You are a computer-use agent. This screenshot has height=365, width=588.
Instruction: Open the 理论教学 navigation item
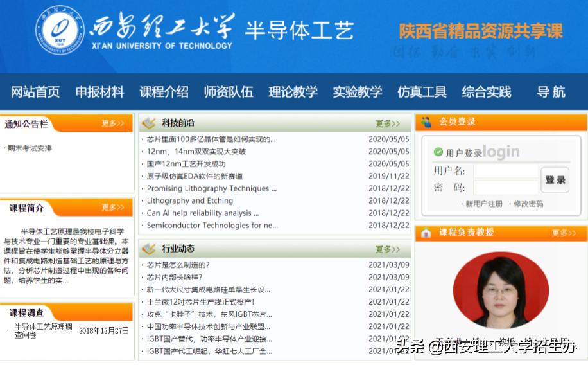click(293, 92)
